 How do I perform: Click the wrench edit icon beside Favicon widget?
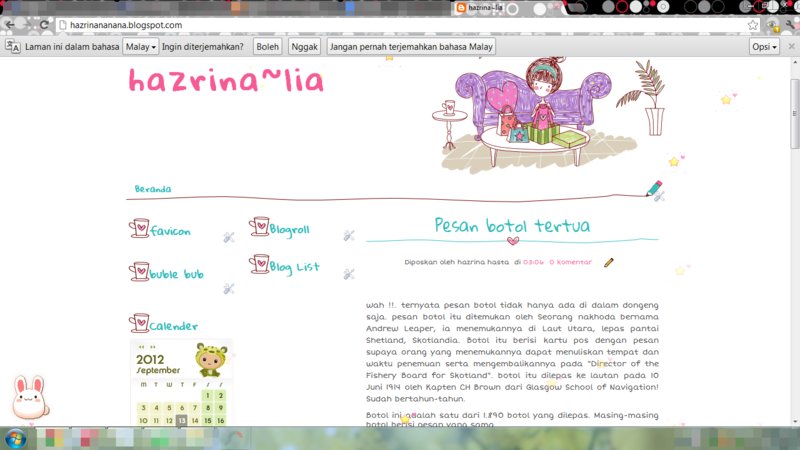point(229,237)
